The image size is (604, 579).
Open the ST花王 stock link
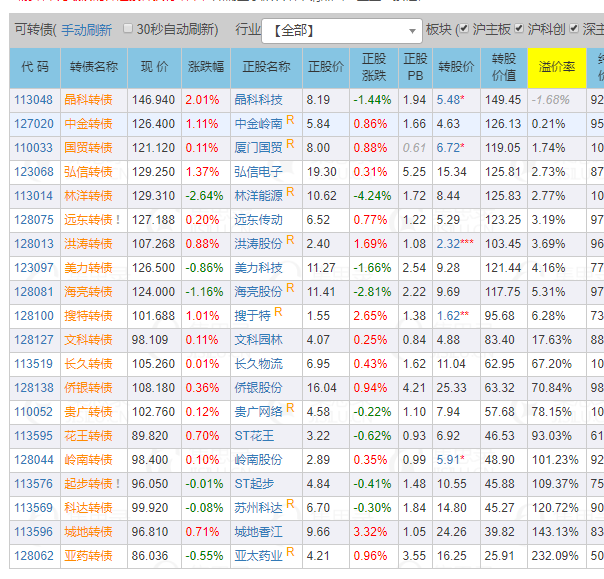click(x=254, y=436)
